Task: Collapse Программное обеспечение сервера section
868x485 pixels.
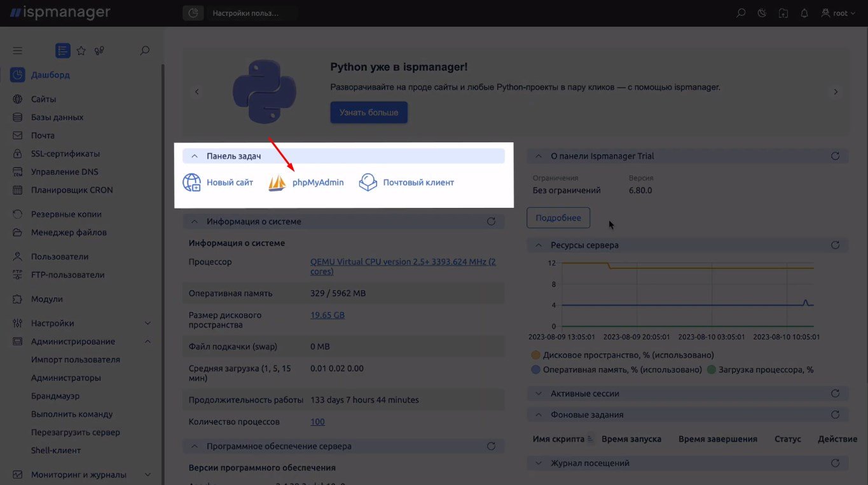Action: [195, 447]
